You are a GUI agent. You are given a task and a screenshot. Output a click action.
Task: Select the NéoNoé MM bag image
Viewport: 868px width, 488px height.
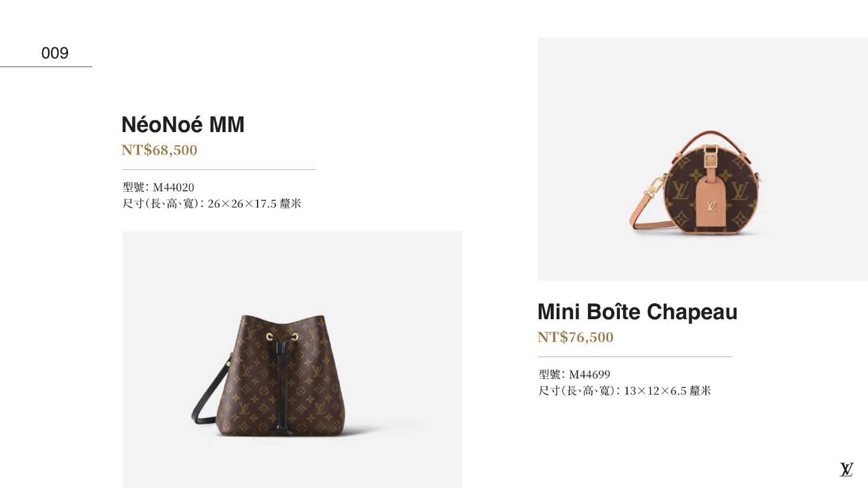(292, 359)
